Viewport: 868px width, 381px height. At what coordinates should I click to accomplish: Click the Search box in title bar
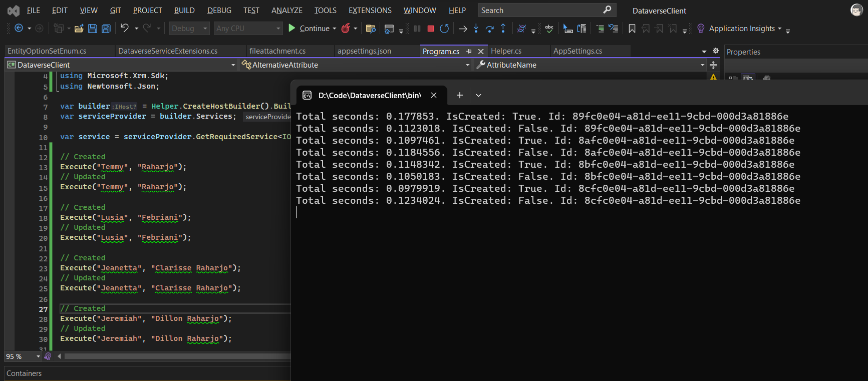point(547,10)
